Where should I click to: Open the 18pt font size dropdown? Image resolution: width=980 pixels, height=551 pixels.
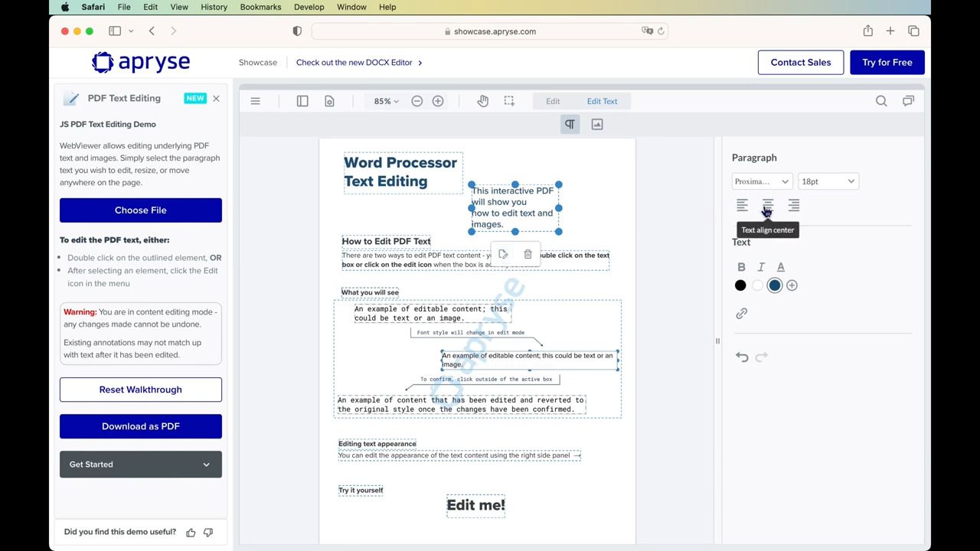point(828,181)
